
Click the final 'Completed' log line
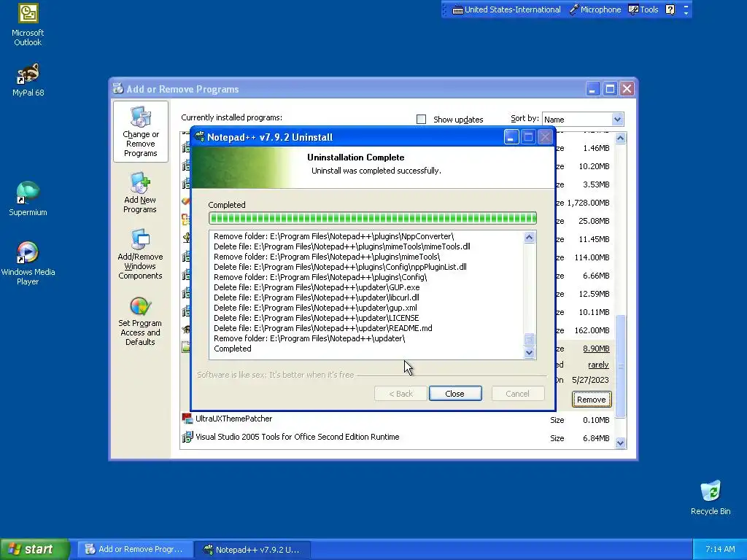[233, 349]
